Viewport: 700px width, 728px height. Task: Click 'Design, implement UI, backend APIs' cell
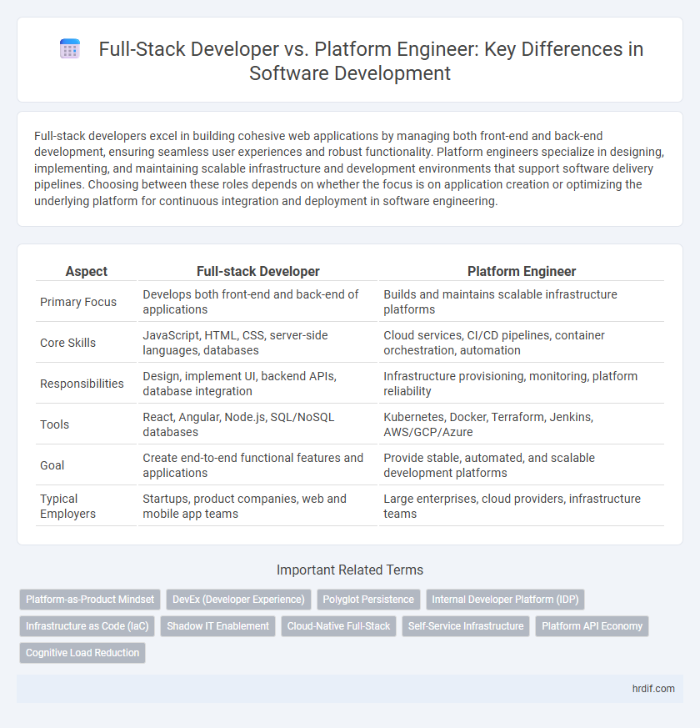[x=258, y=384]
